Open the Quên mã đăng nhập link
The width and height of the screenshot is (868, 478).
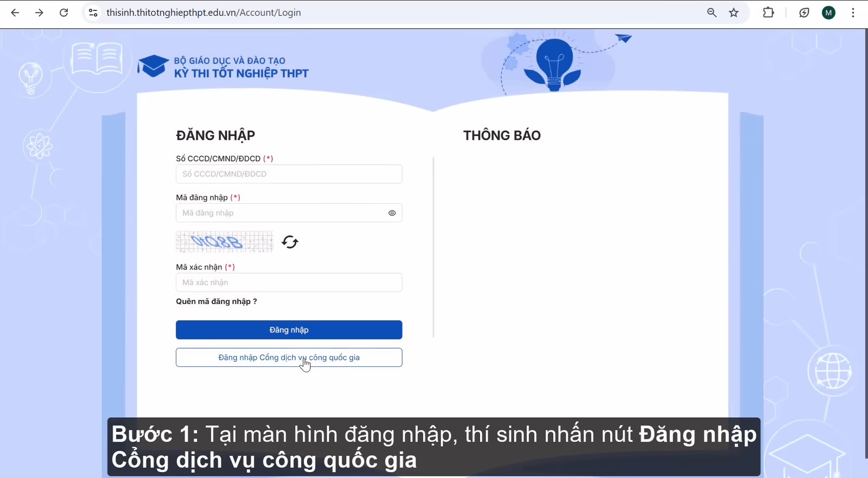point(216,301)
